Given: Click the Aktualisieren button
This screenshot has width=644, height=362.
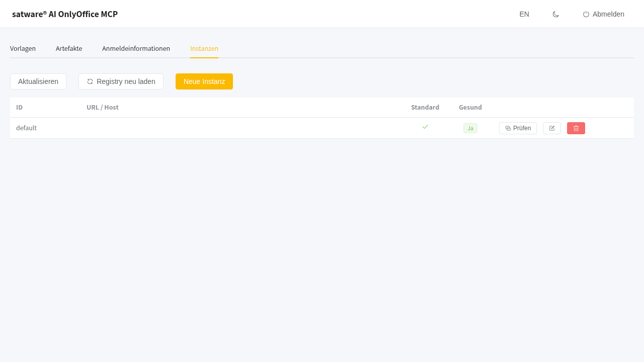Looking at the screenshot, I should 38,81.
